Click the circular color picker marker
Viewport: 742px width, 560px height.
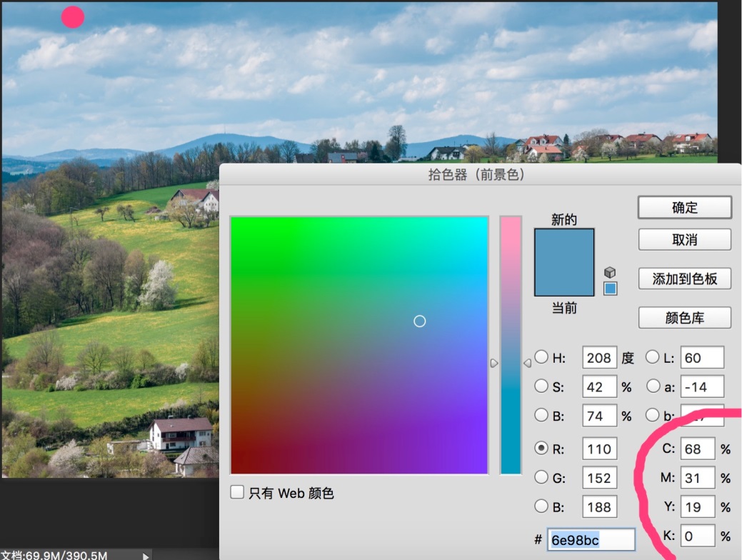[x=419, y=321]
